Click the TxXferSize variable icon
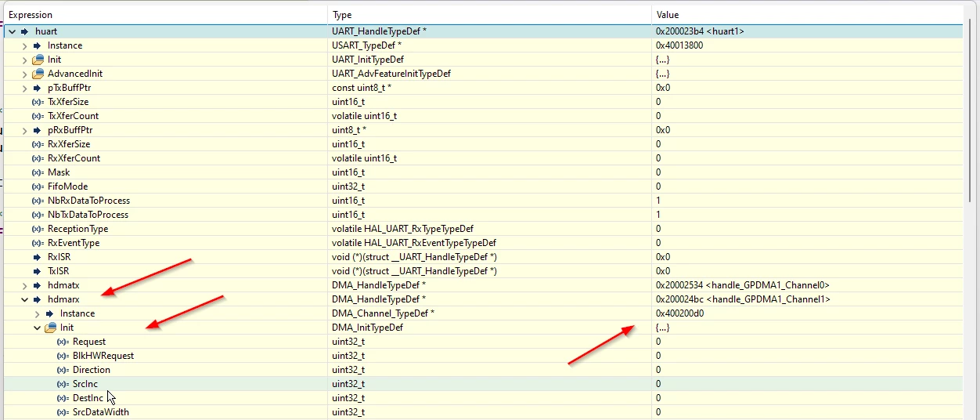980x420 pixels. (x=38, y=102)
